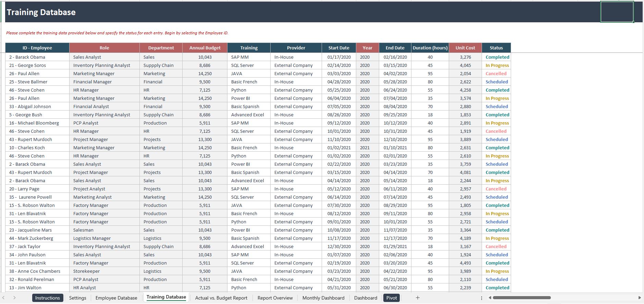Select cell 5 - George Bush
The image size is (644, 304).
[37, 115]
